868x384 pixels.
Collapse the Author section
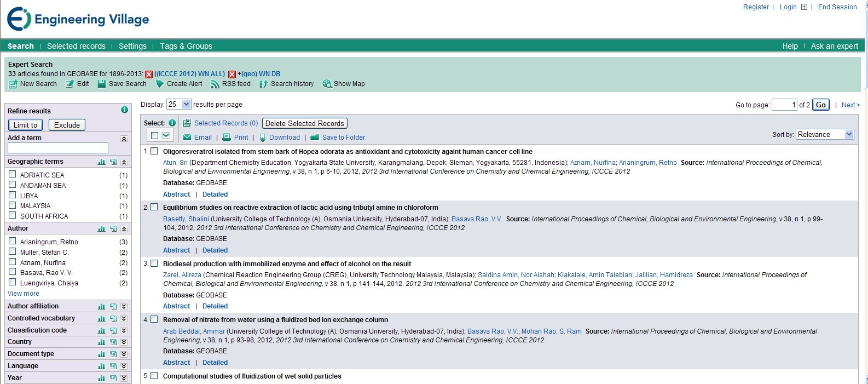coord(124,229)
